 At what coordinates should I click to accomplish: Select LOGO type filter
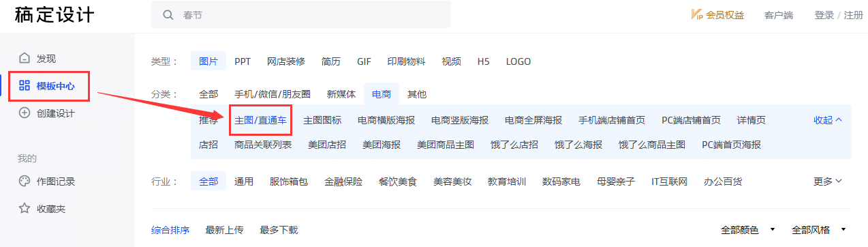[518, 61]
